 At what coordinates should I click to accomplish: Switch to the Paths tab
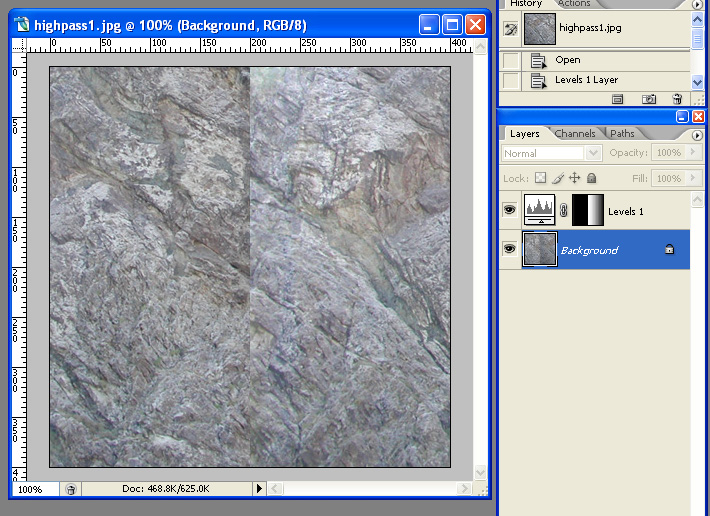click(x=622, y=134)
